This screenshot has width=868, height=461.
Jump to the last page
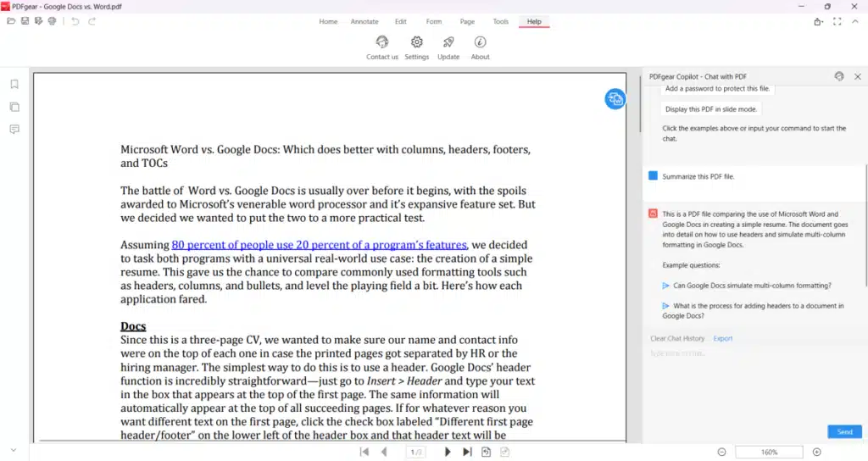point(467,452)
